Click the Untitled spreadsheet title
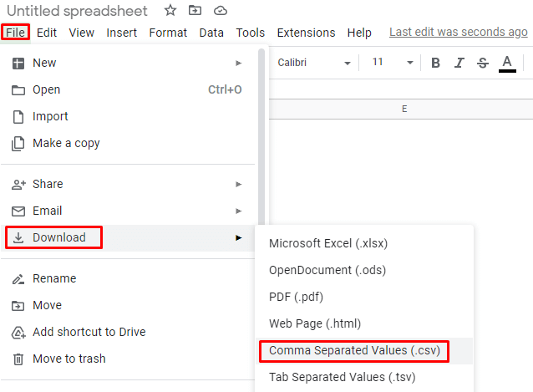 tap(77, 11)
